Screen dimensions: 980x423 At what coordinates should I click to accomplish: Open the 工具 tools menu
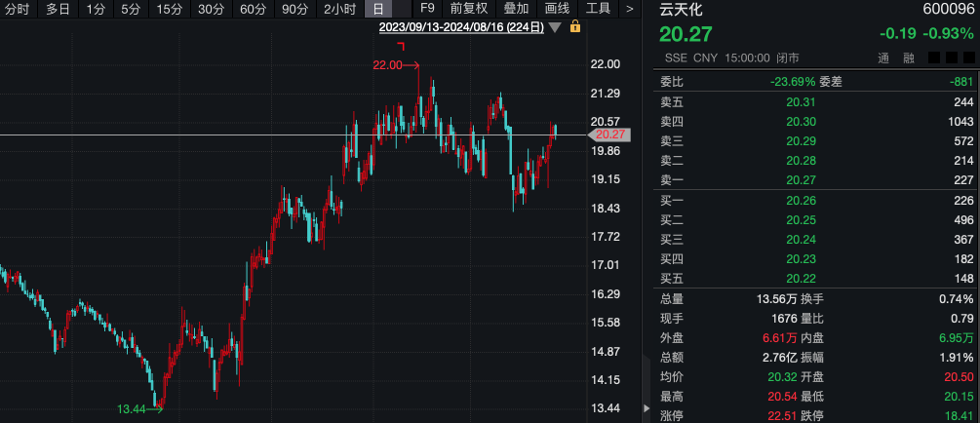click(598, 9)
